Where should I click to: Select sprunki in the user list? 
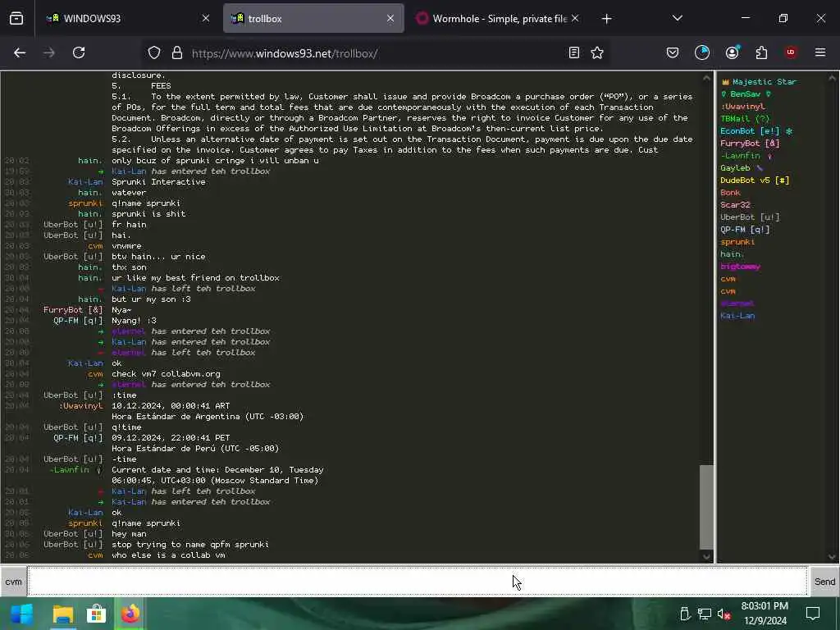[x=737, y=242]
